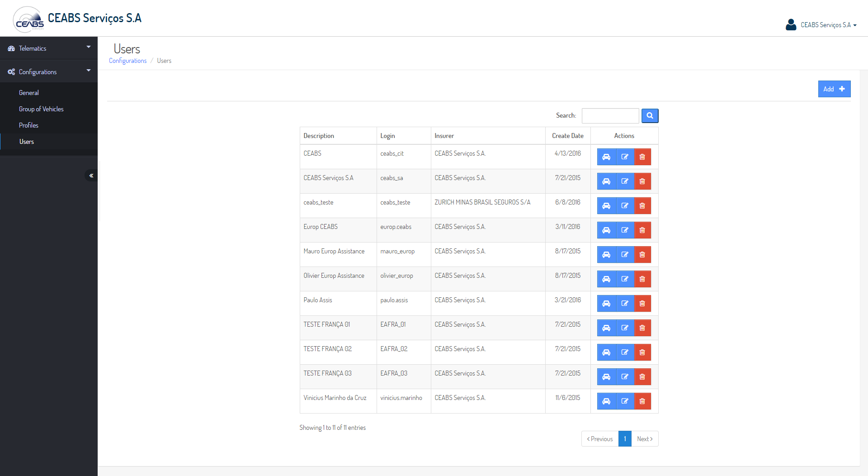
Task: Open vehicles for EAFRA_01 user
Action: click(606, 328)
